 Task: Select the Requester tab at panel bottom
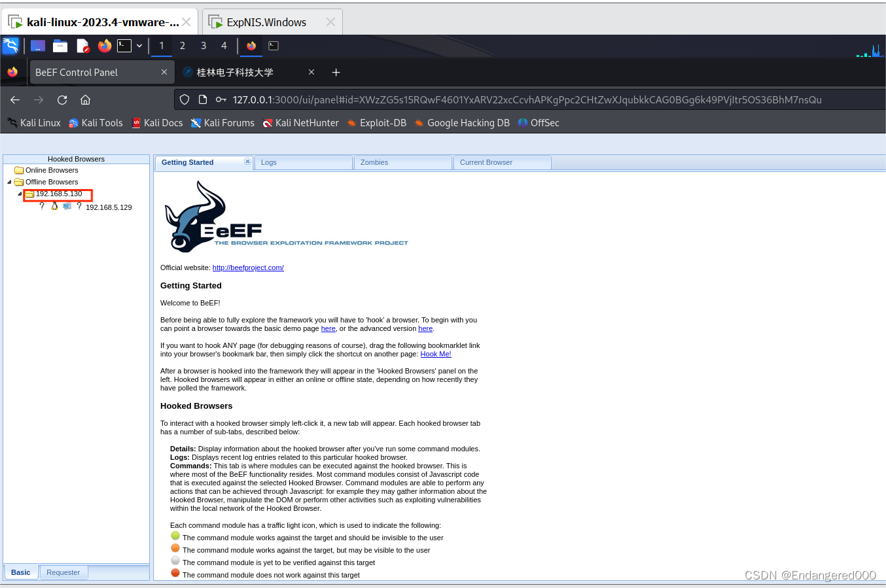click(x=63, y=572)
